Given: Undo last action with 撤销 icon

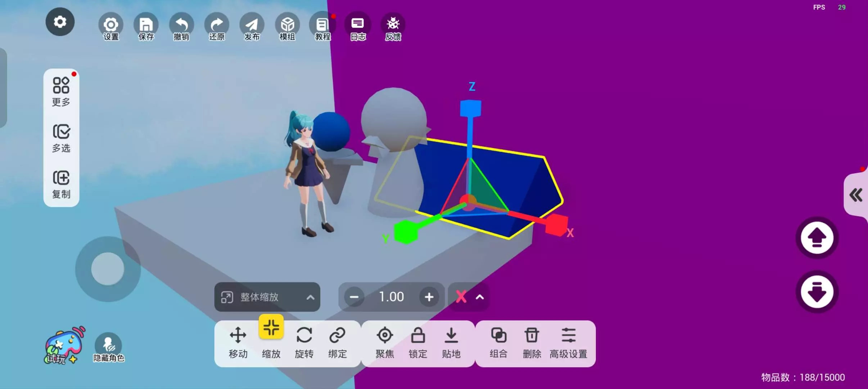Looking at the screenshot, I should 181,26.
